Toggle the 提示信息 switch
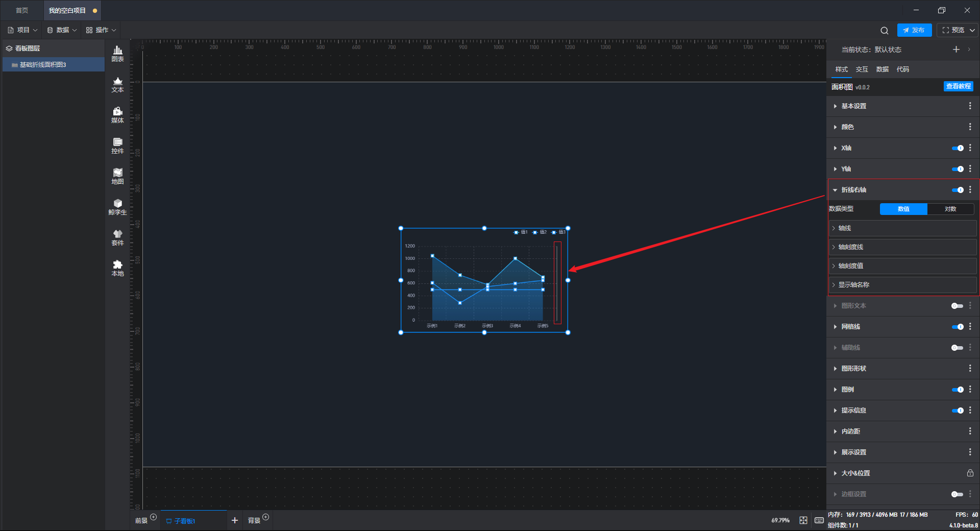 tap(958, 411)
